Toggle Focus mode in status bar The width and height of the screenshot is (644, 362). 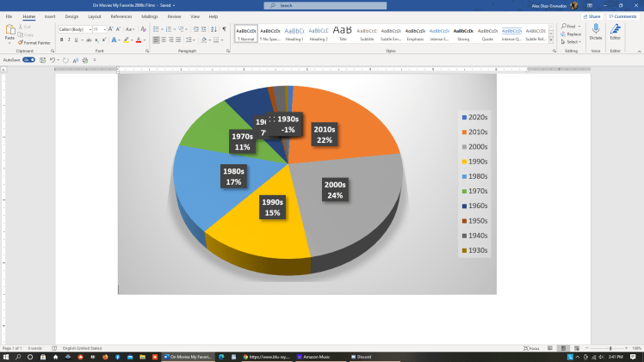[x=531, y=348]
